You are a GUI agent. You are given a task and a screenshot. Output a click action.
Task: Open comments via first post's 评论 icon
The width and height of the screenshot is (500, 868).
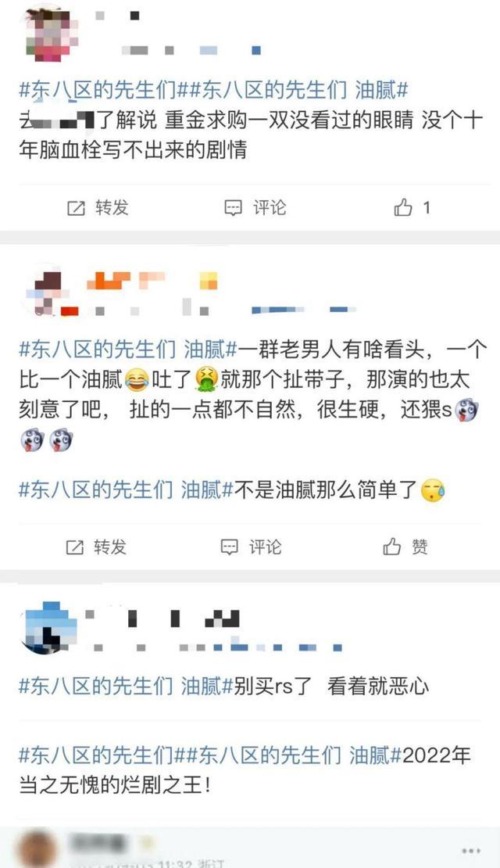click(233, 208)
